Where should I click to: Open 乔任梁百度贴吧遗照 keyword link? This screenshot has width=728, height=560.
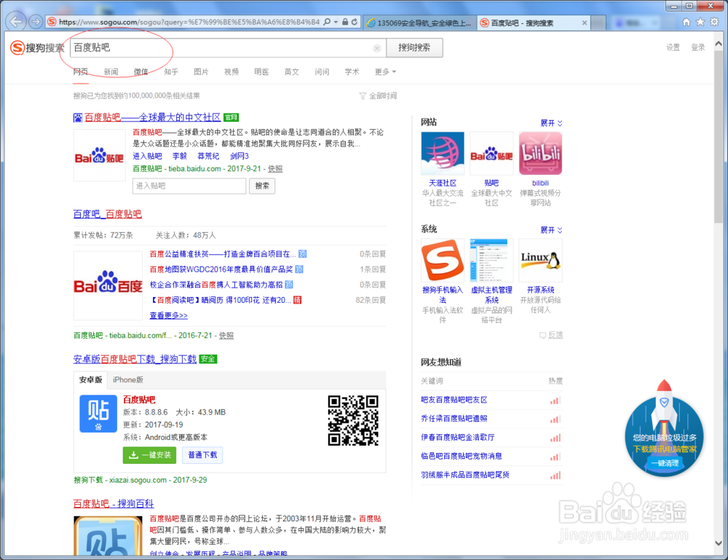(454, 419)
